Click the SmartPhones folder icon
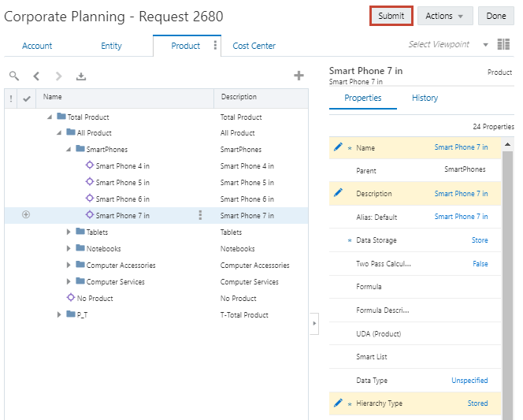The height and width of the screenshot is (420, 523). point(80,148)
